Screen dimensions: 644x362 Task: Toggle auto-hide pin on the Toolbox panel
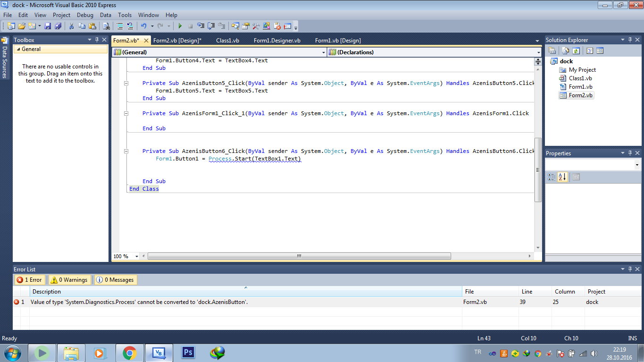click(97, 40)
